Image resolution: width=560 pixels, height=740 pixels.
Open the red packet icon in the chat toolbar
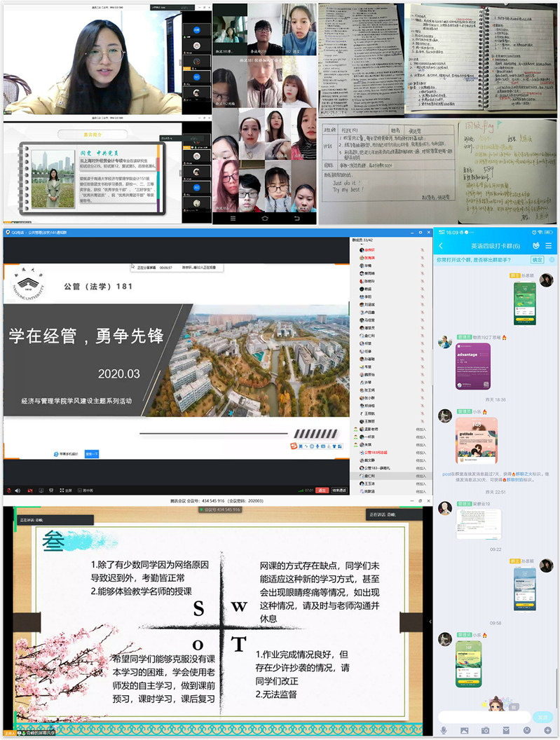[506, 730]
